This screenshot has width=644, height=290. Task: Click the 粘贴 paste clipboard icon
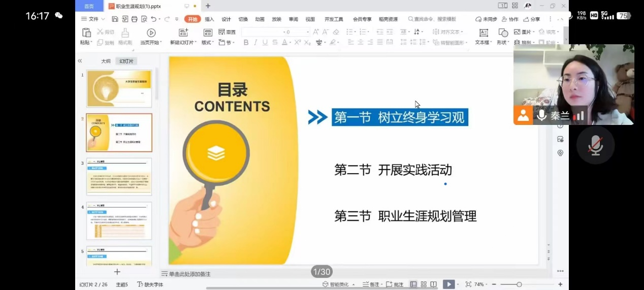86,33
